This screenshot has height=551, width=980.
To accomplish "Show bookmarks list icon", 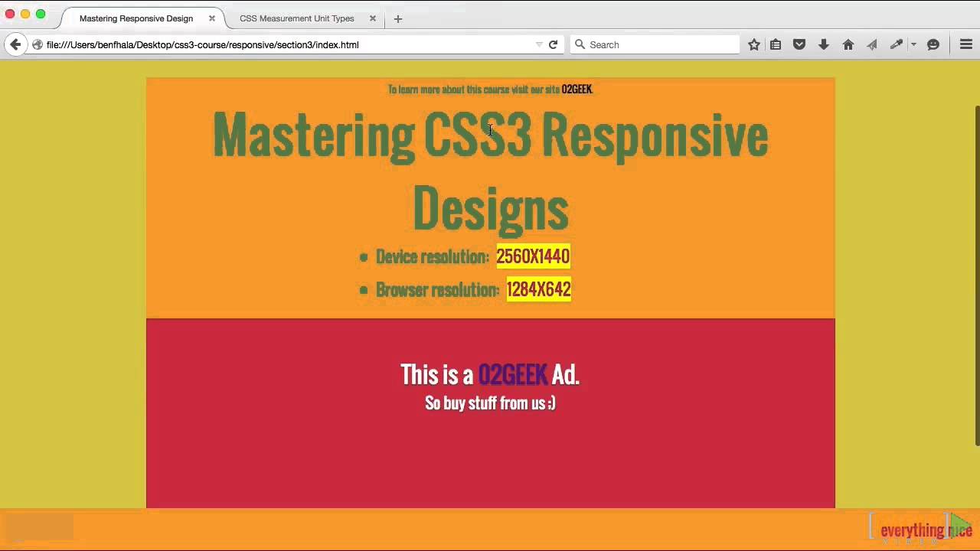I will [776, 44].
